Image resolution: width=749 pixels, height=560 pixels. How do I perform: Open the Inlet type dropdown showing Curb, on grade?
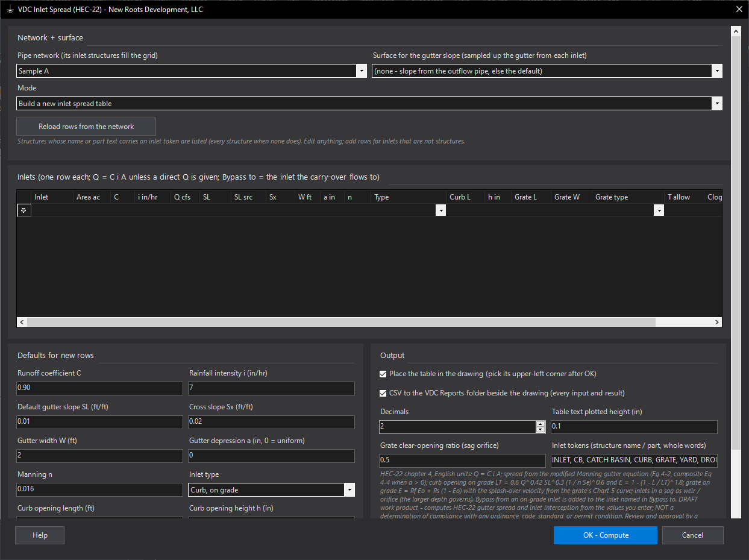(x=349, y=490)
